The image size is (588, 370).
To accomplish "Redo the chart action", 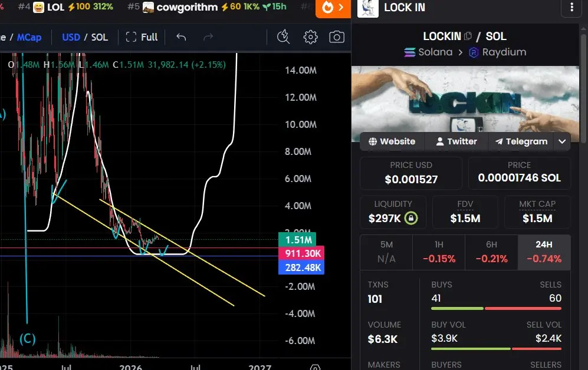I will (208, 37).
